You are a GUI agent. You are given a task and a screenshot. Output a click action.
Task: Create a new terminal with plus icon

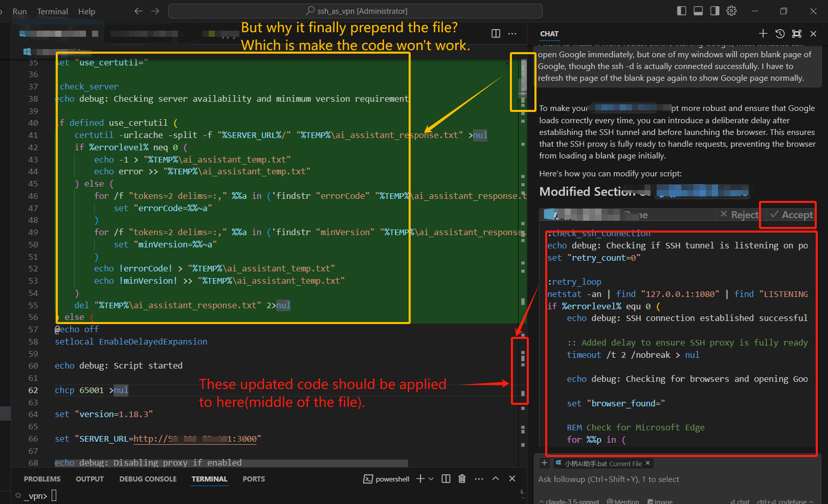pyautogui.click(x=420, y=478)
